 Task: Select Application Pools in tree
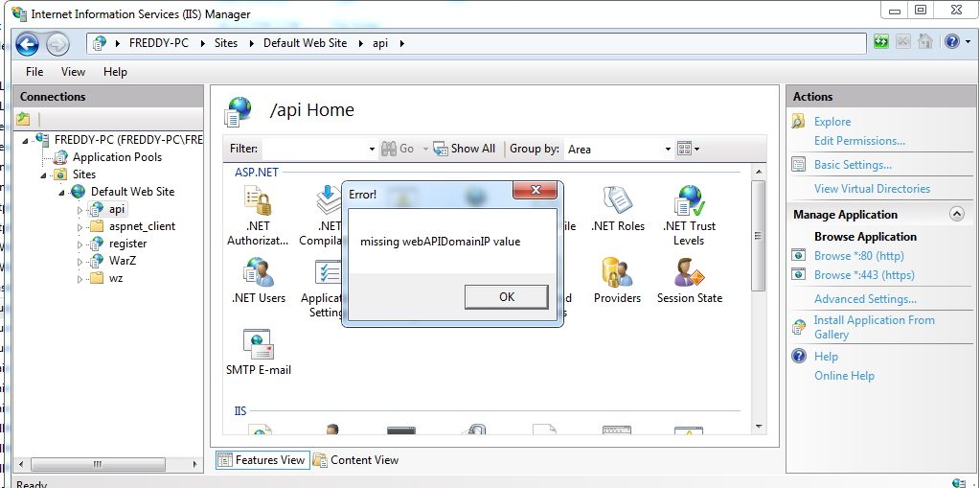[117, 157]
